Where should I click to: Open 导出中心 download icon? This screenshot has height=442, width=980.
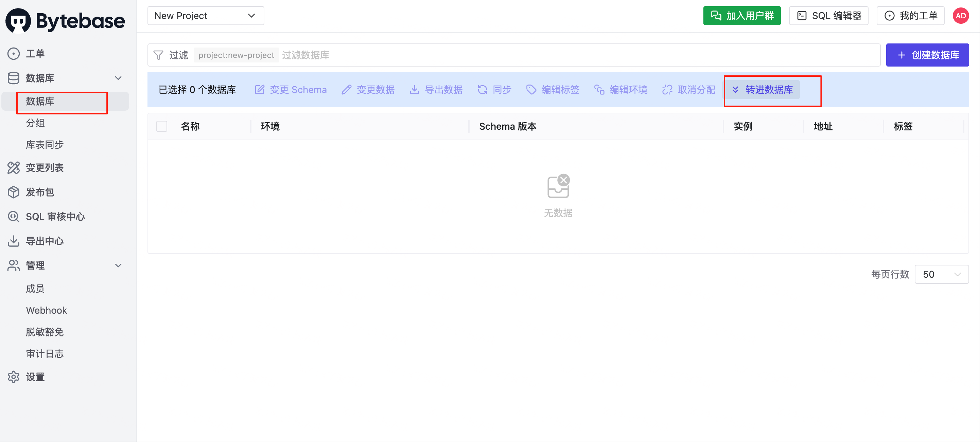click(x=13, y=241)
